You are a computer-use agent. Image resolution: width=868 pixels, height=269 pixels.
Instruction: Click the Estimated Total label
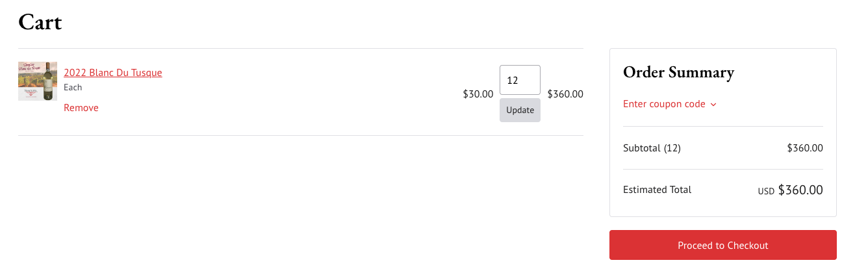pos(657,190)
